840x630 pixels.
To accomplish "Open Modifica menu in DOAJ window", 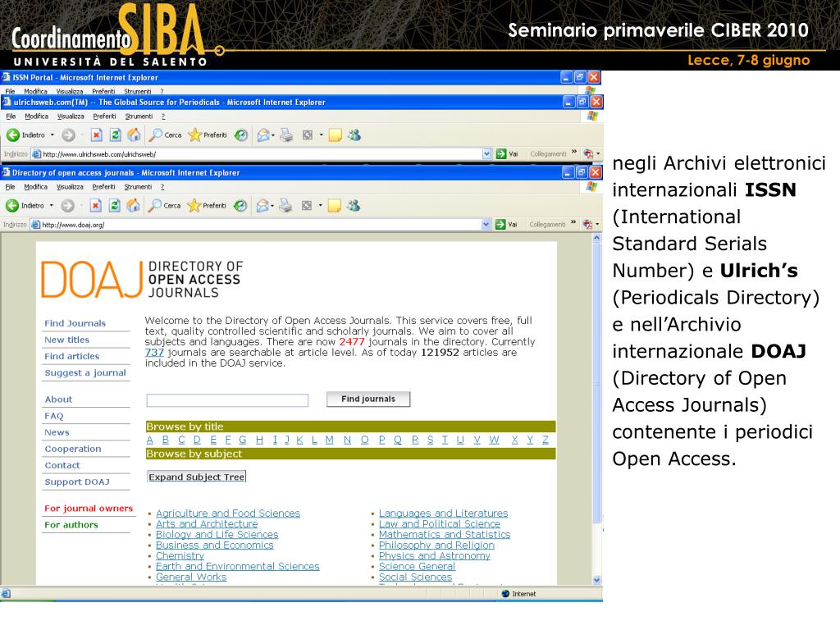I will (x=35, y=187).
